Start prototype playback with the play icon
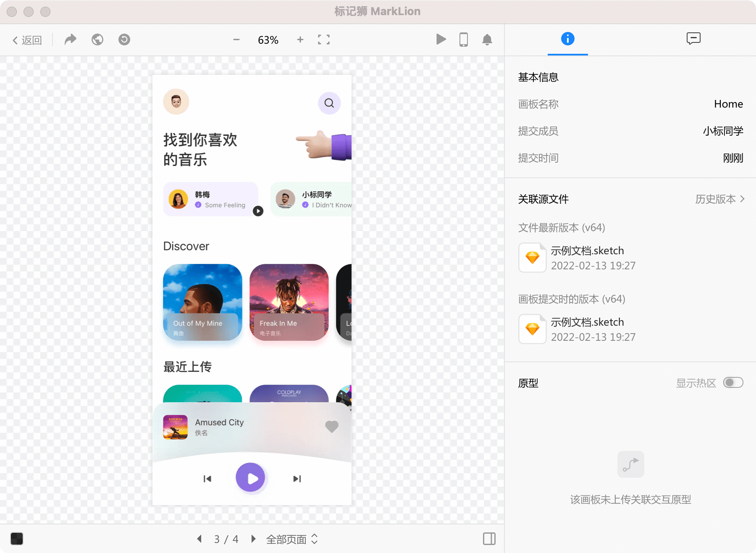 pos(441,39)
